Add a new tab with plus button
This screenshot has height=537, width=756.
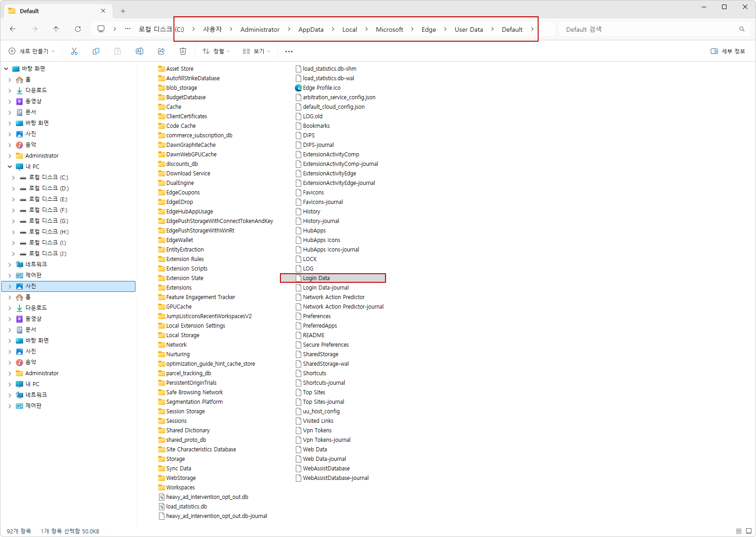click(123, 11)
